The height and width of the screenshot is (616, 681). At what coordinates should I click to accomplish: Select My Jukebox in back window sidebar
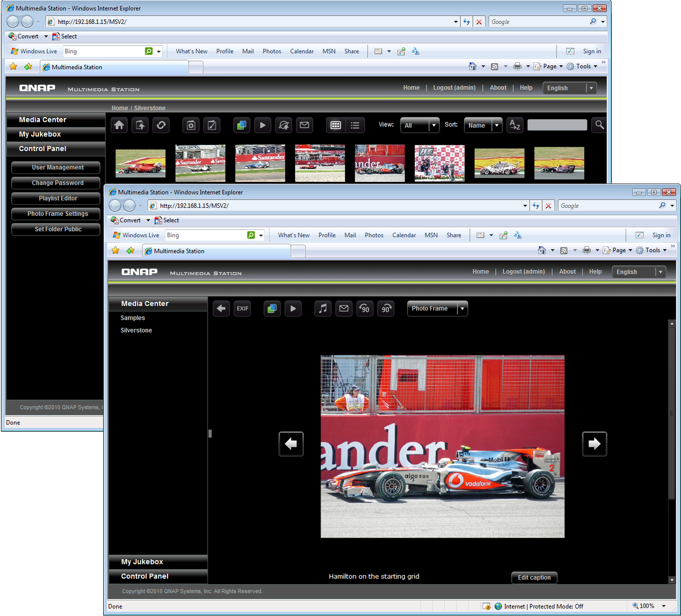click(x=55, y=134)
